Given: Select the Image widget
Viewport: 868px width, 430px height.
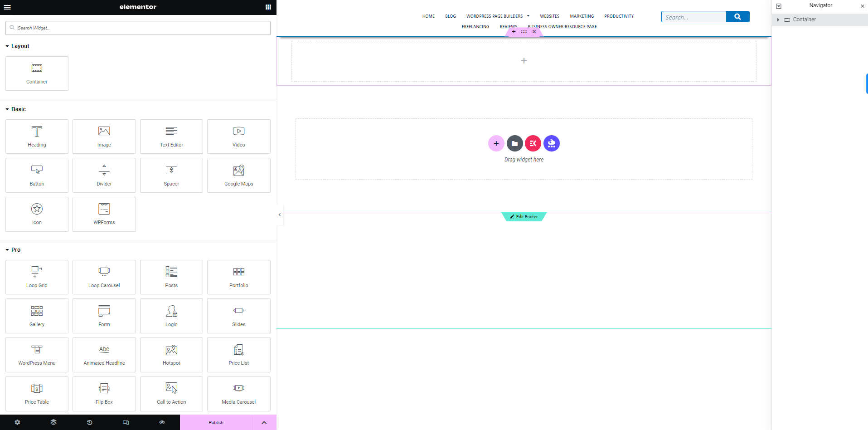Looking at the screenshot, I should click(x=104, y=137).
